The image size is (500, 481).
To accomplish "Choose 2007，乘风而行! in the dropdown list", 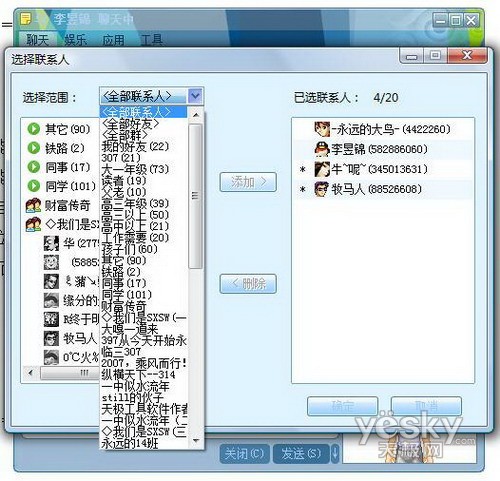I will click(x=144, y=363).
